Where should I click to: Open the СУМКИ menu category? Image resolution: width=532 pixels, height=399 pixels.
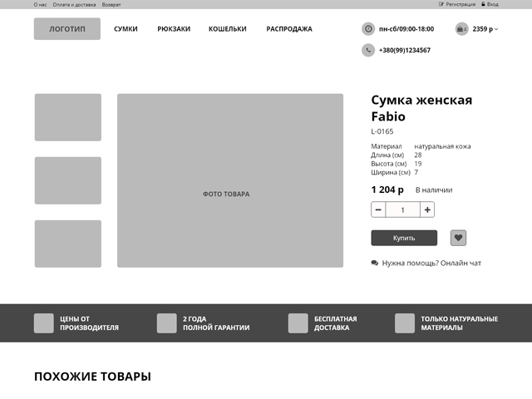click(126, 29)
